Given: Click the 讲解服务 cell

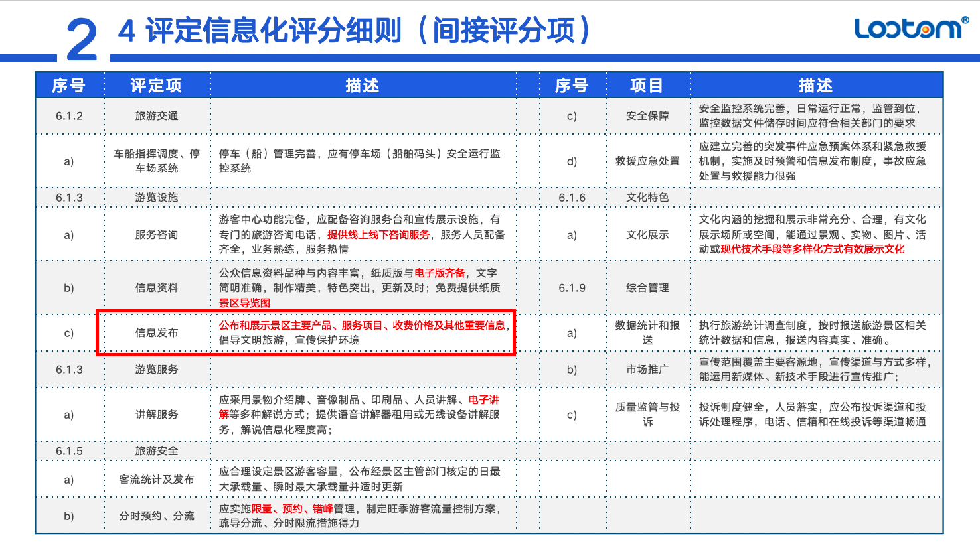Looking at the screenshot, I should pos(157,415).
